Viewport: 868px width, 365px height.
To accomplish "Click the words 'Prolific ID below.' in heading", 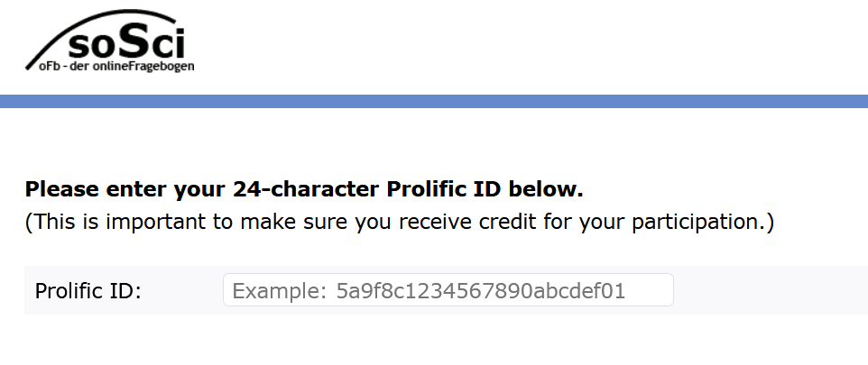I will (485, 189).
